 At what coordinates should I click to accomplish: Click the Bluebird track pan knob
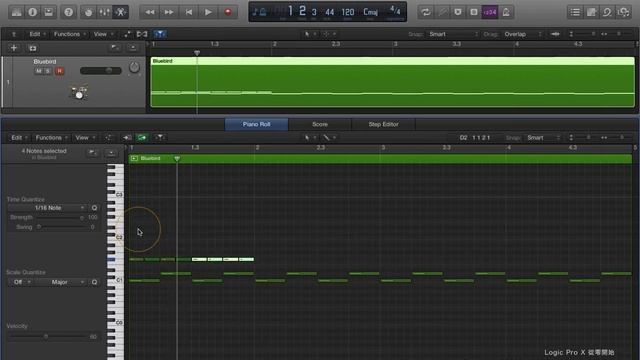point(134,67)
